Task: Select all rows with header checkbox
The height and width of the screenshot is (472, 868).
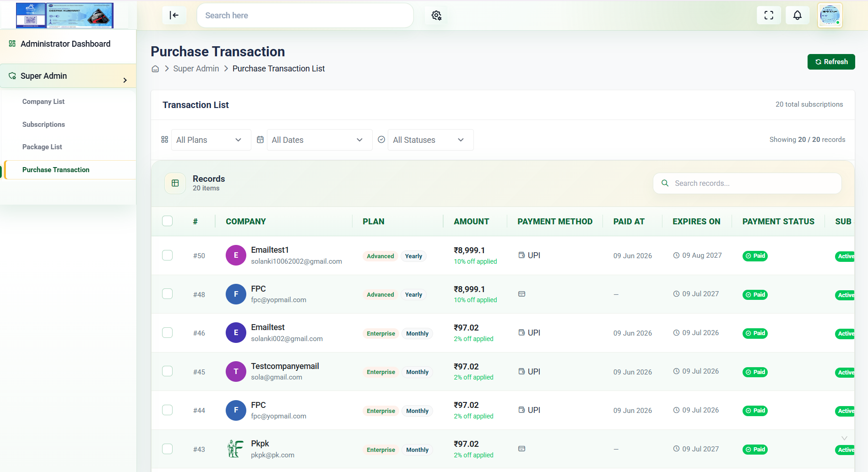Action: tap(168, 221)
